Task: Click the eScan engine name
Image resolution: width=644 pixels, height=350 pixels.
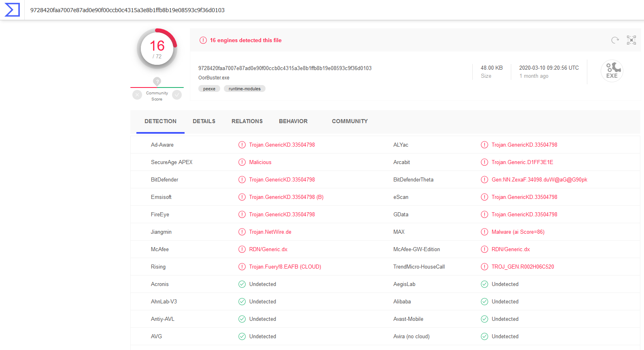Action: pos(401,197)
